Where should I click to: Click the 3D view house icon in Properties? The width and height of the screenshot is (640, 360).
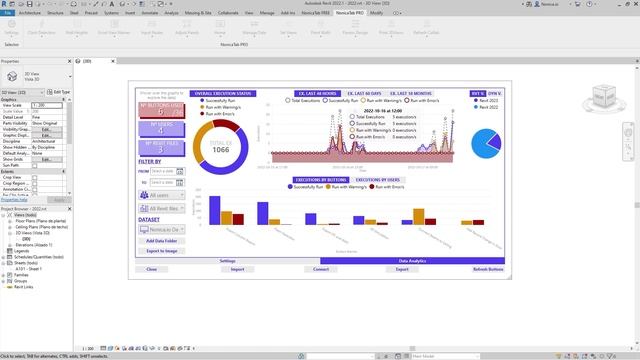point(12,76)
